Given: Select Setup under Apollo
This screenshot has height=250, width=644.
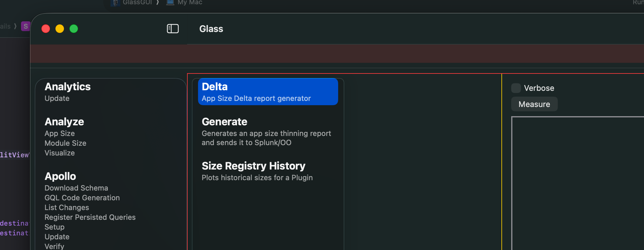Looking at the screenshot, I should pos(55,227).
